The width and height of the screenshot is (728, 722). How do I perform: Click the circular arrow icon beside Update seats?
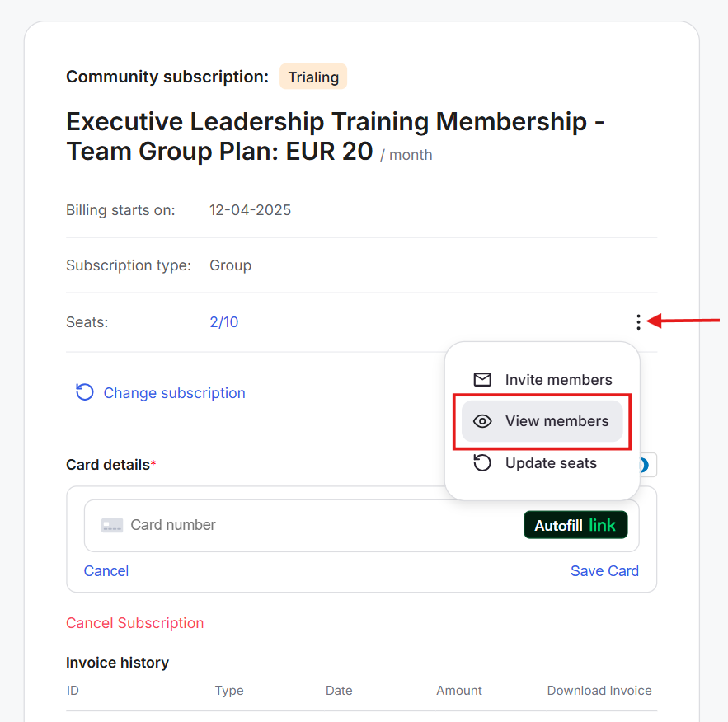pos(482,463)
